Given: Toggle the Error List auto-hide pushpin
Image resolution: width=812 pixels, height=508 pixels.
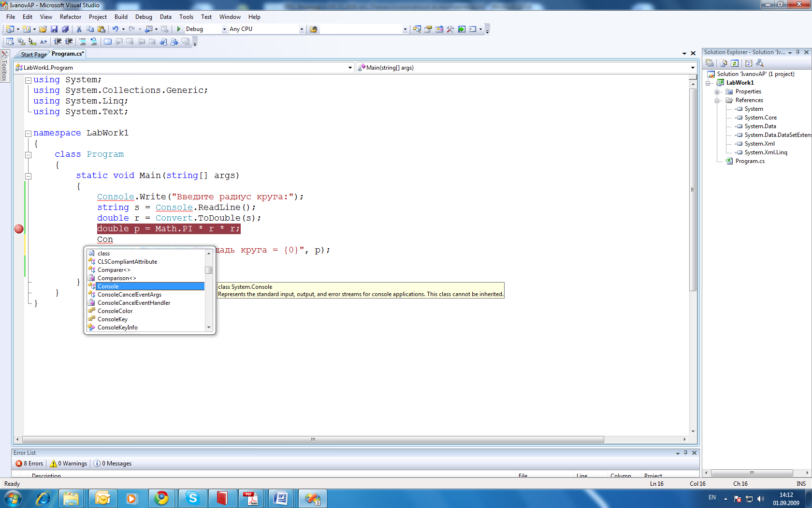Looking at the screenshot, I should click(x=685, y=453).
